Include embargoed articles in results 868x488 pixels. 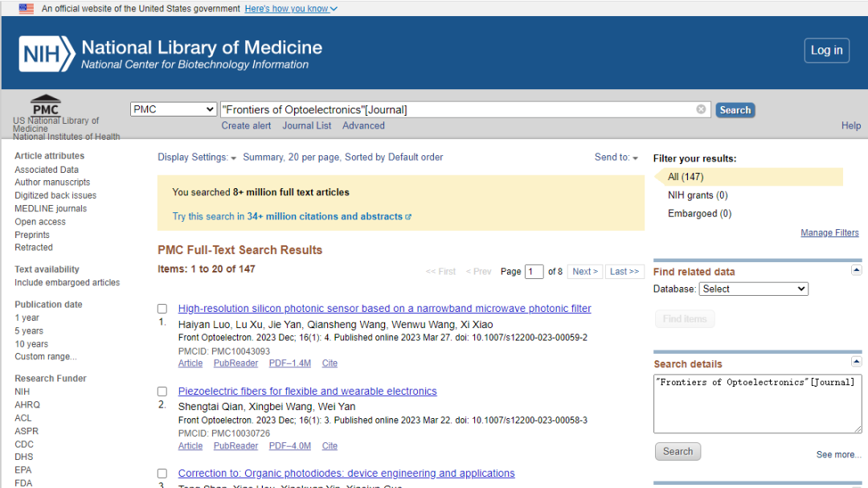(67, 282)
